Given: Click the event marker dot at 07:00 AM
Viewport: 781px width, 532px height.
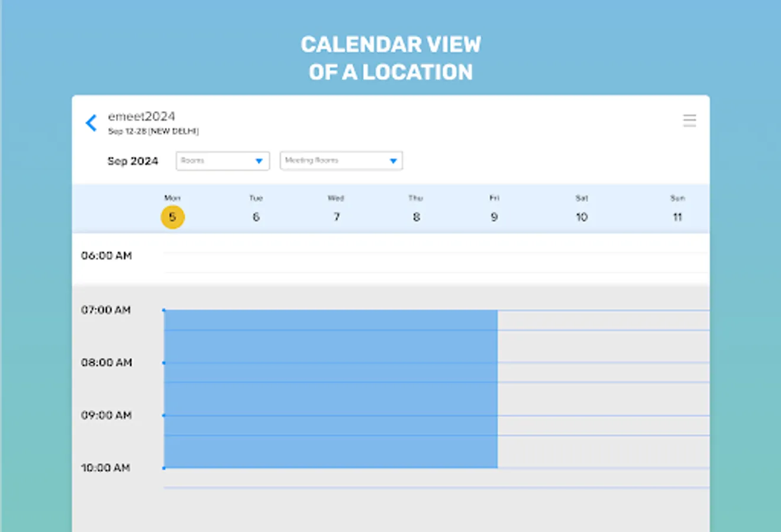Looking at the screenshot, I should [164, 309].
